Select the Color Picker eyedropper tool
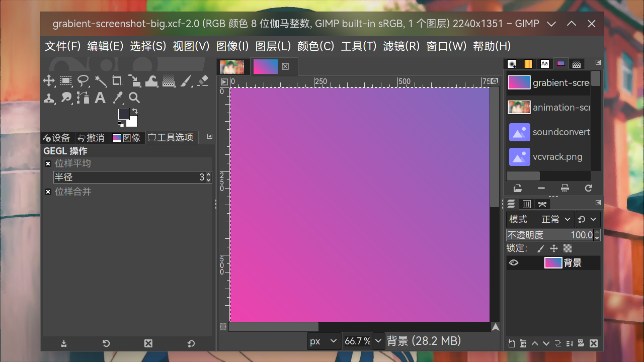 coord(117,98)
